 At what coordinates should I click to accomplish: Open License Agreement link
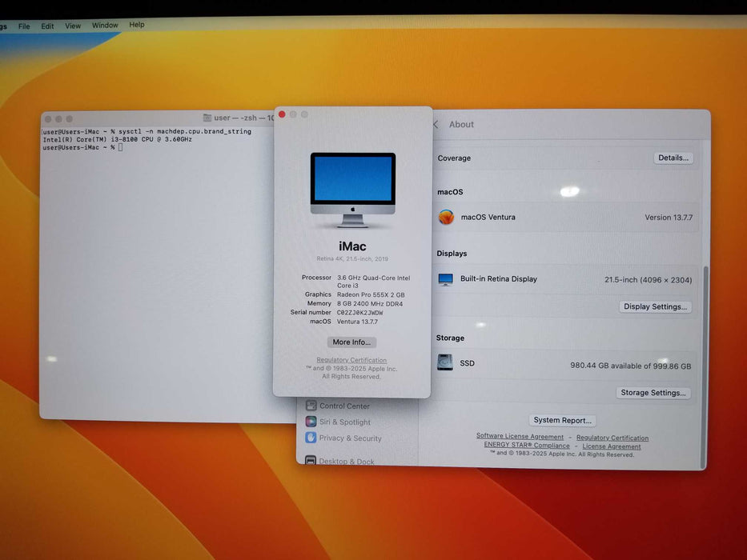(x=611, y=446)
